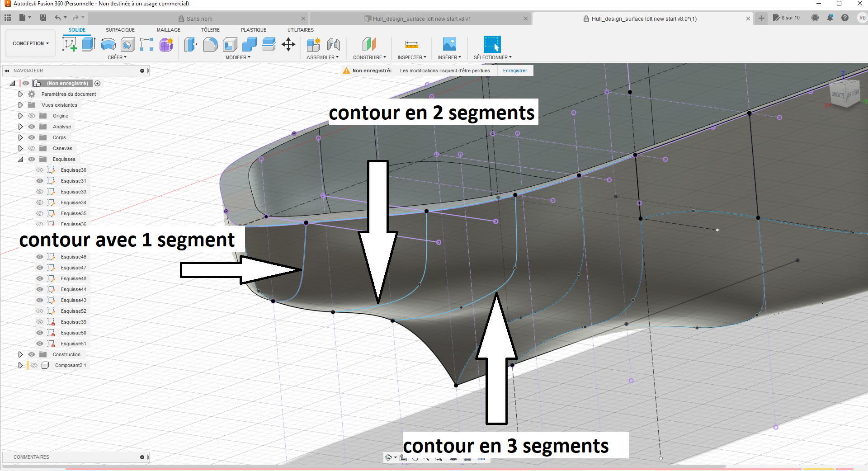
Task: Open the INSÉRER menu label
Action: pyautogui.click(x=449, y=57)
